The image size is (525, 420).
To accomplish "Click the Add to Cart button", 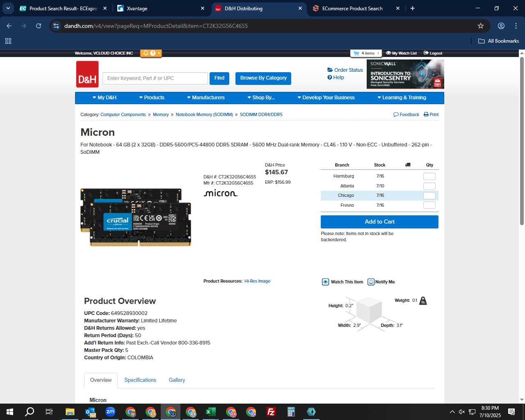I will [379, 222].
